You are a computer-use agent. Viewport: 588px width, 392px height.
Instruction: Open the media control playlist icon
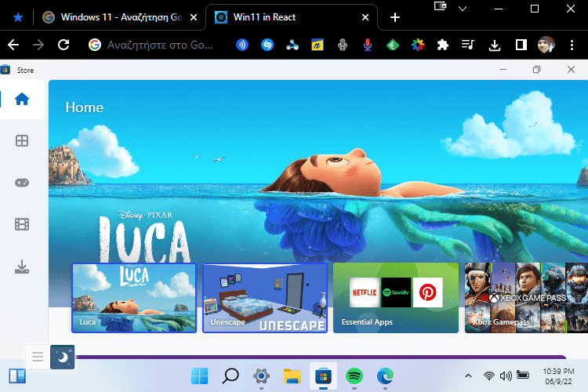[467, 45]
